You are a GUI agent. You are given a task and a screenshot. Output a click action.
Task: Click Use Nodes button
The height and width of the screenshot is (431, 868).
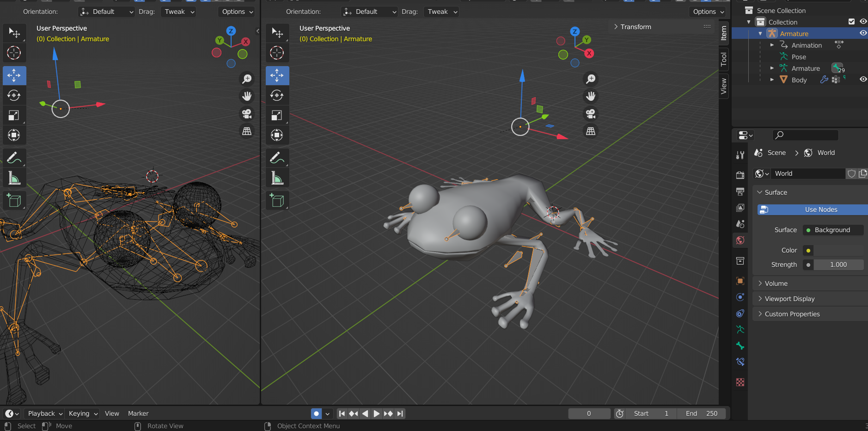coord(813,209)
